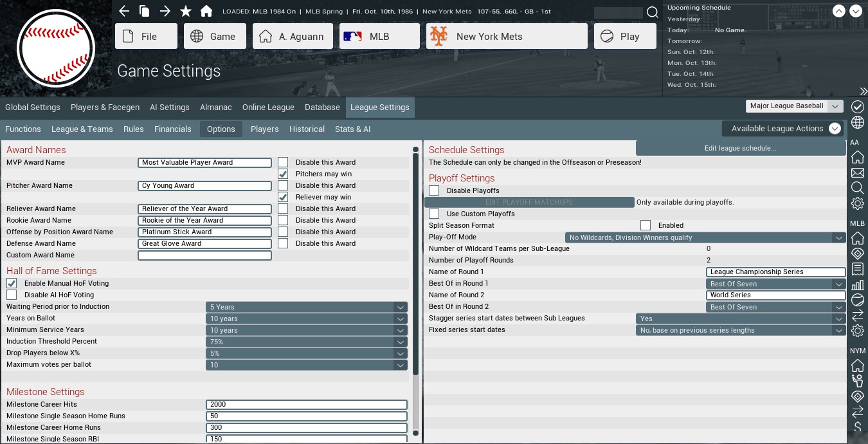Check the Disable Playoffs checkbox
Image resolution: width=868 pixels, height=444 pixels.
click(434, 190)
